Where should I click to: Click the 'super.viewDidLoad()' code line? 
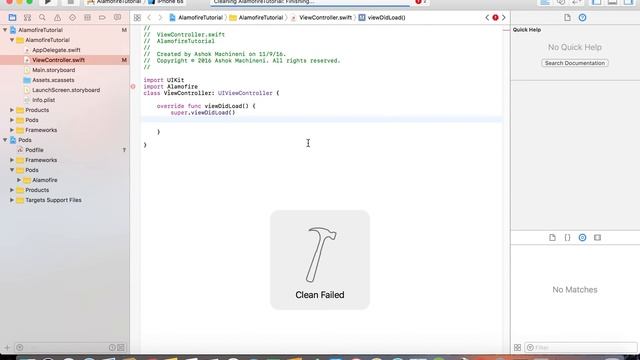pyautogui.click(x=203, y=112)
